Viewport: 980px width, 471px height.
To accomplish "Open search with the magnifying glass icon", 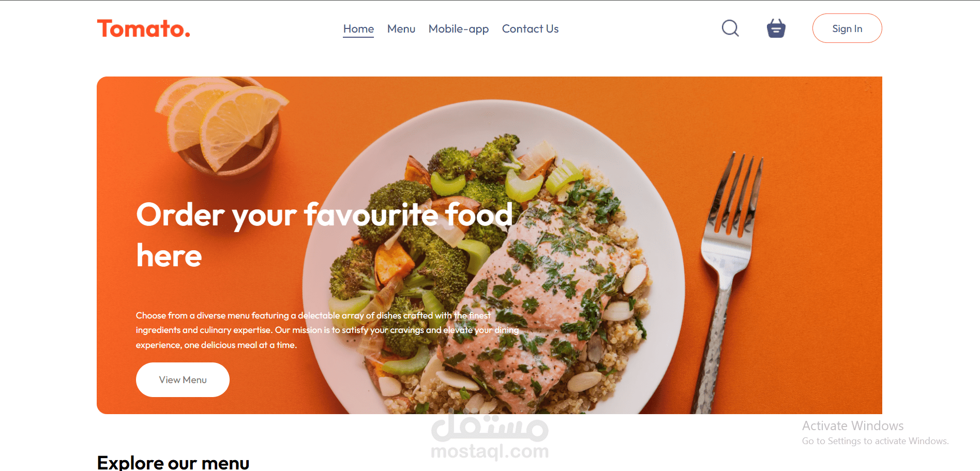I will (730, 28).
